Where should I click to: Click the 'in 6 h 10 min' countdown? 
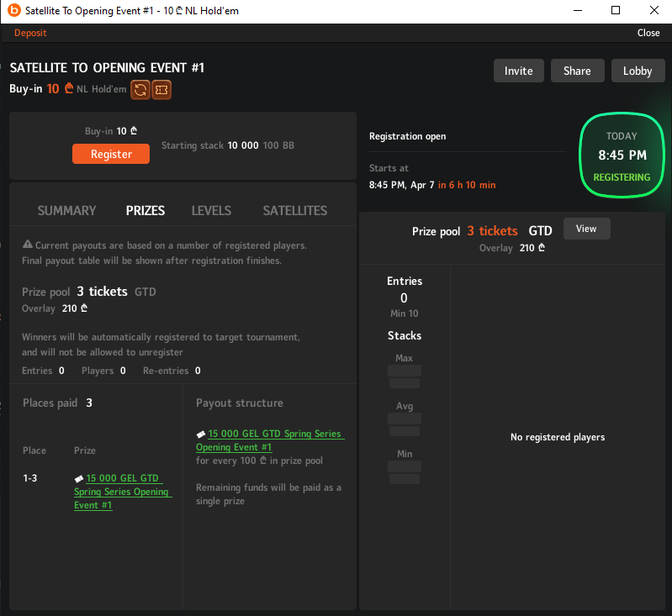click(467, 185)
